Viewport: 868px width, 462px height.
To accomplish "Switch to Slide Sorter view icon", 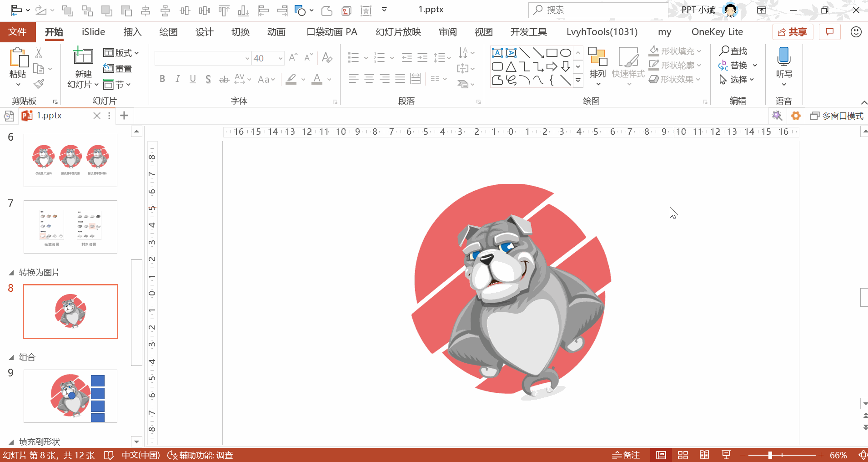I will point(683,455).
